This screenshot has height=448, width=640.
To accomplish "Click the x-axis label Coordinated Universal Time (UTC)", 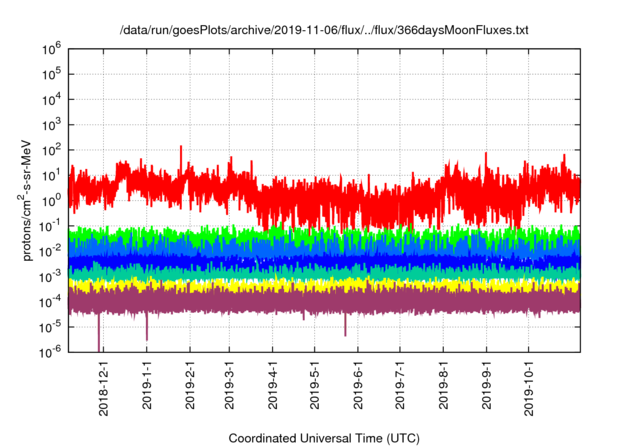I will [324, 438].
